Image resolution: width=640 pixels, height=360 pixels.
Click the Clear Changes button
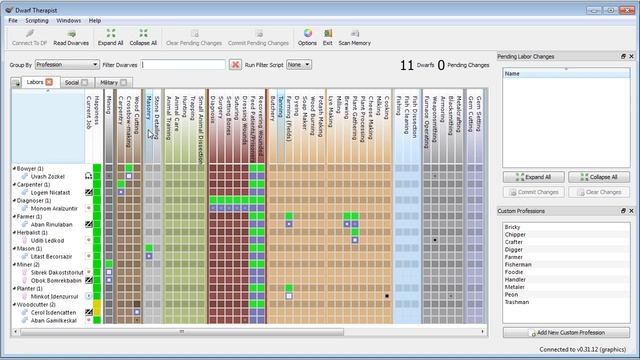point(599,192)
